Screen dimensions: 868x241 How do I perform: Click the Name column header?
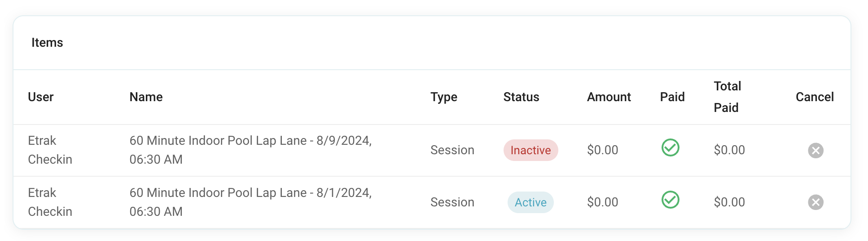pyautogui.click(x=146, y=97)
